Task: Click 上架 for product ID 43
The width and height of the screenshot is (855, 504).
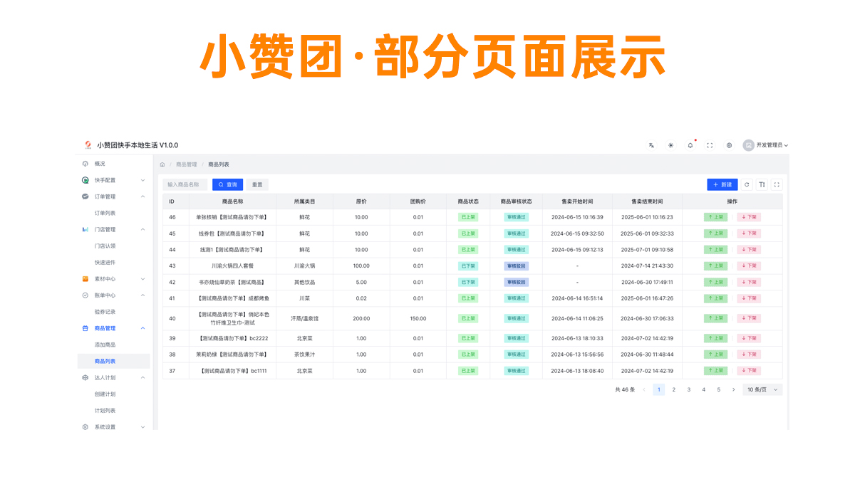Action: coord(715,266)
